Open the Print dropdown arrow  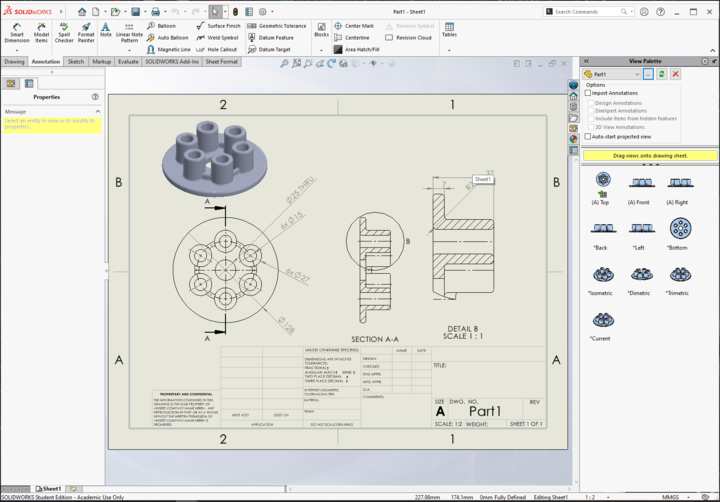pos(164,11)
